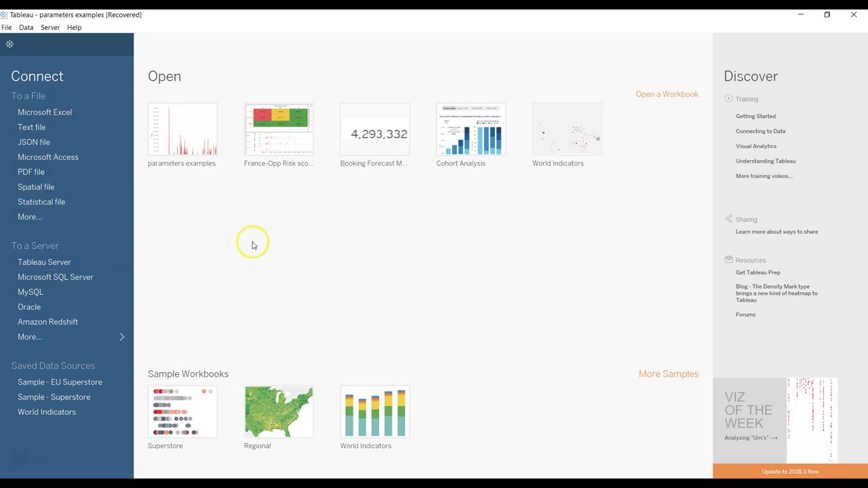This screenshot has height=488, width=868.
Task: Restore down the Tableau window
Action: click(827, 14)
